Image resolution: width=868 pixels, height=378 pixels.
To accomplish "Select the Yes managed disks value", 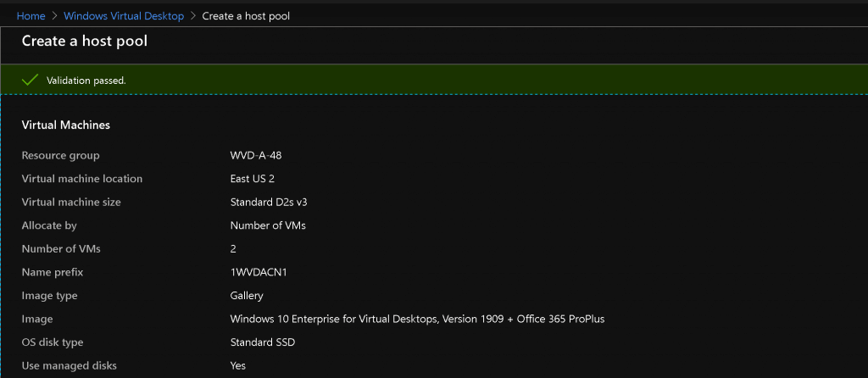I will [x=238, y=365].
